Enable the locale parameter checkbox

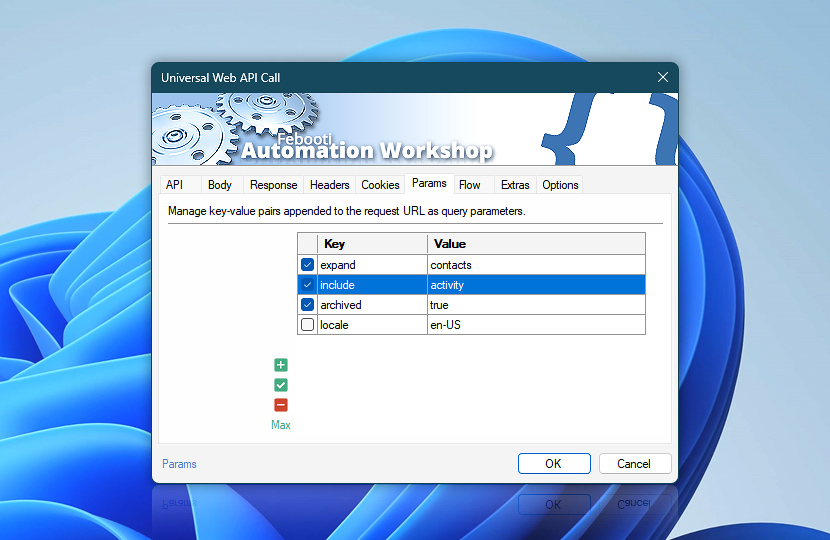coord(307,325)
